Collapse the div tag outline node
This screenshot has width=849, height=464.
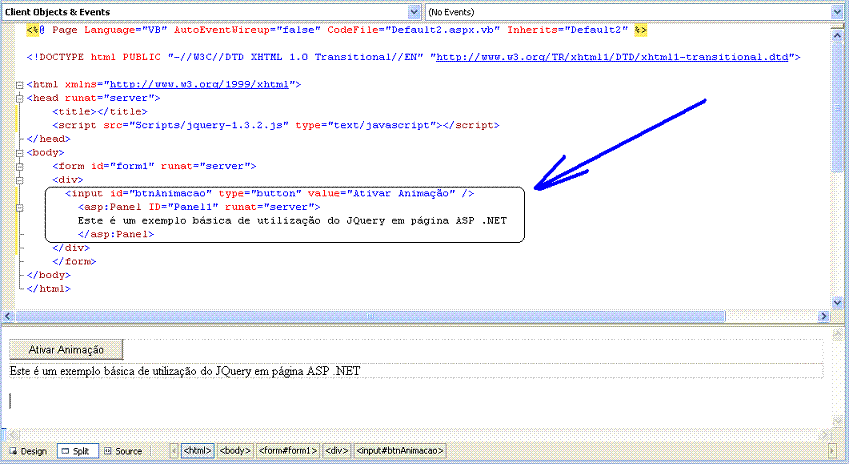(x=19, y=180)
